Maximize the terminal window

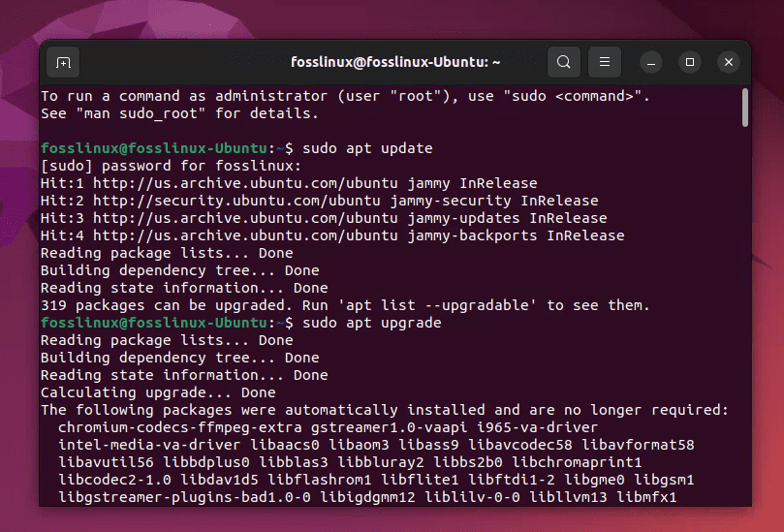pos(690,63)
